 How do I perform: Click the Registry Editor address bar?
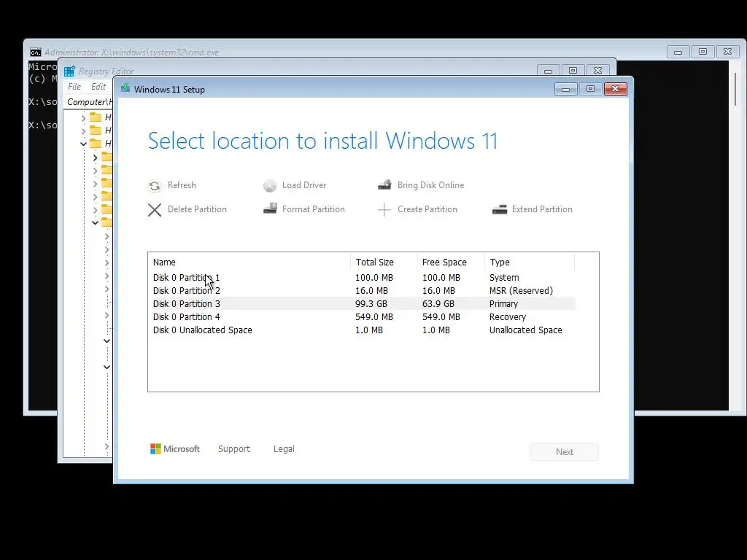click(89, 102)
